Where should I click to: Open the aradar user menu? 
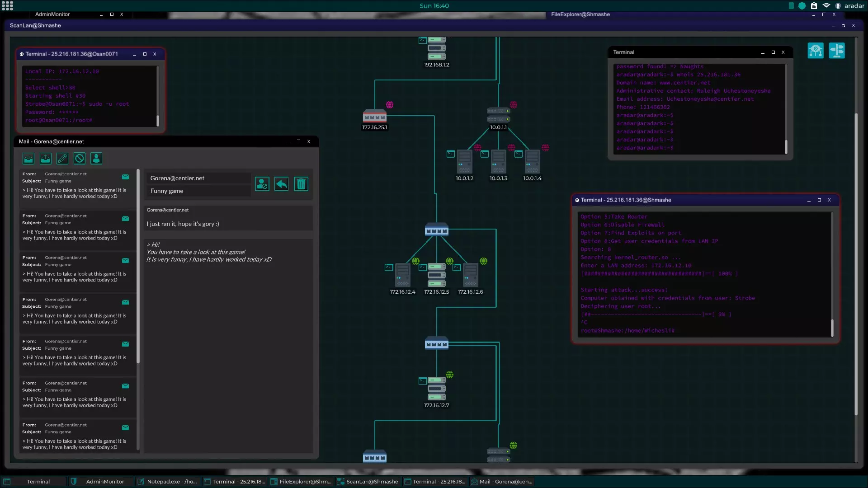pos(849,6)
